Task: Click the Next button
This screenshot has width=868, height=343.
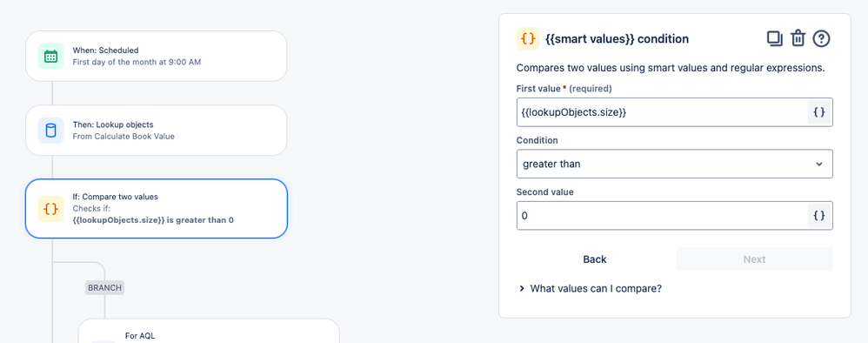Action: pyautogui.click(x=754, y=259)
